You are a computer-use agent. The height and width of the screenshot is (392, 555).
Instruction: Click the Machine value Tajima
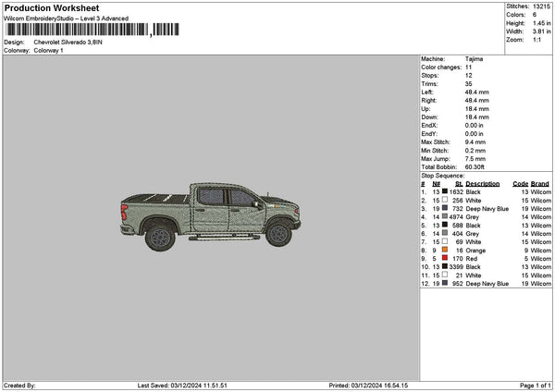[475, 58]
